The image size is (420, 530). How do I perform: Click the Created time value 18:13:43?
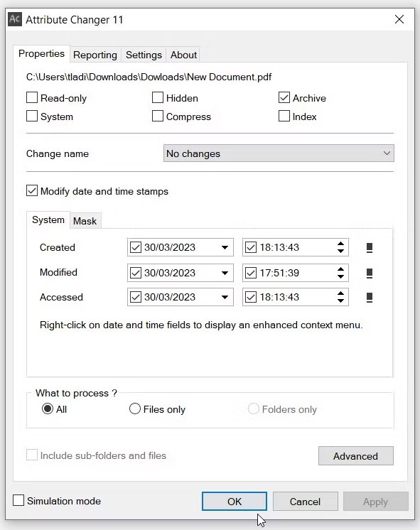[279, 247]
